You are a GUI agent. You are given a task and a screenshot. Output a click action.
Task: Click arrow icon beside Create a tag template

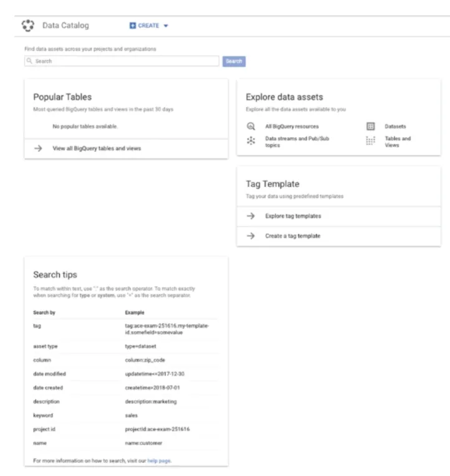[251, 236]
